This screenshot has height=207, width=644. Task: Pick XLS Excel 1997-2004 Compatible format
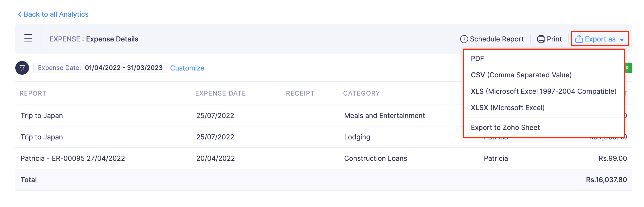point(544,91)
